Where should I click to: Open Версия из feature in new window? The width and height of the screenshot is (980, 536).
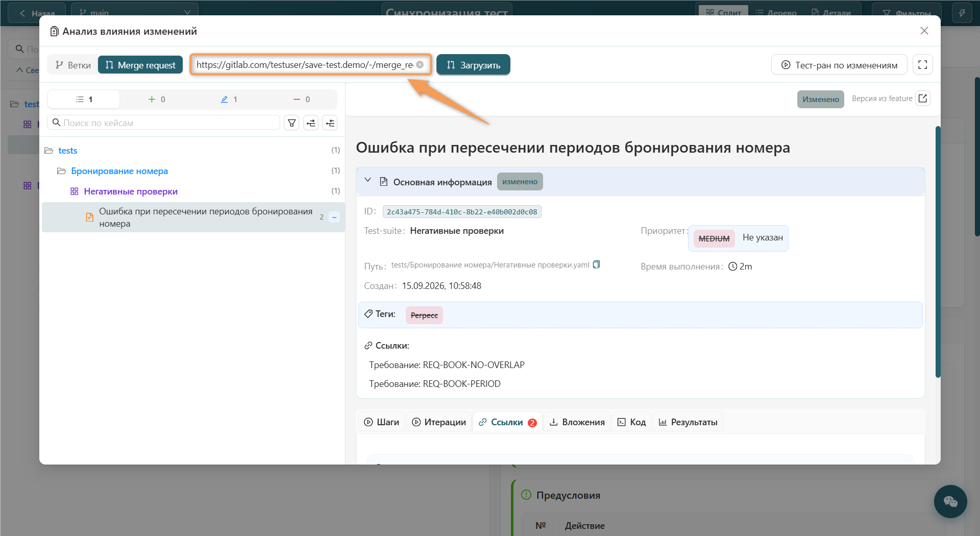click(x=923, y=98)
